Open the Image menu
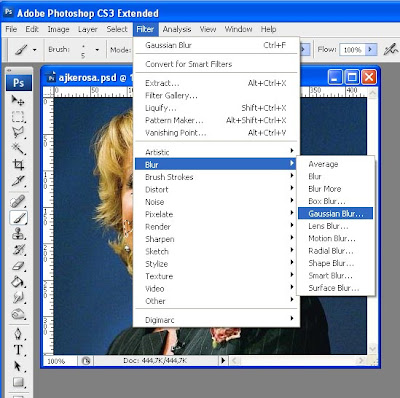This screenshot has width=400, height=398. (58, 29)
